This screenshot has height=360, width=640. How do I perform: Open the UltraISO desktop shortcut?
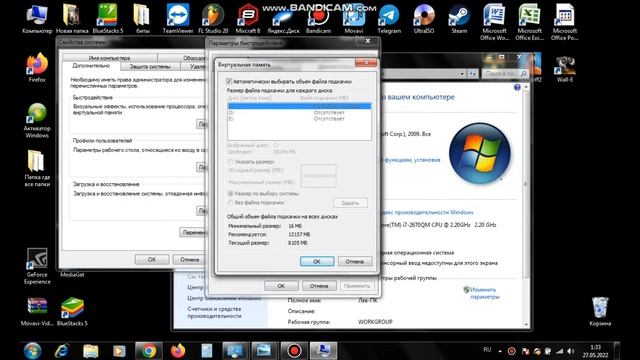pos(424,19)
